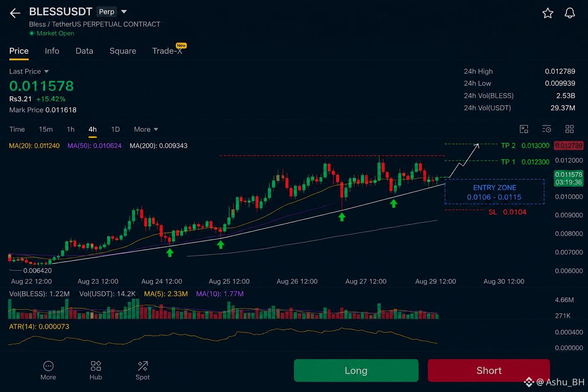Switch to Spot trading icon
The width and height of the screenshot is (588, 392).
142,371
